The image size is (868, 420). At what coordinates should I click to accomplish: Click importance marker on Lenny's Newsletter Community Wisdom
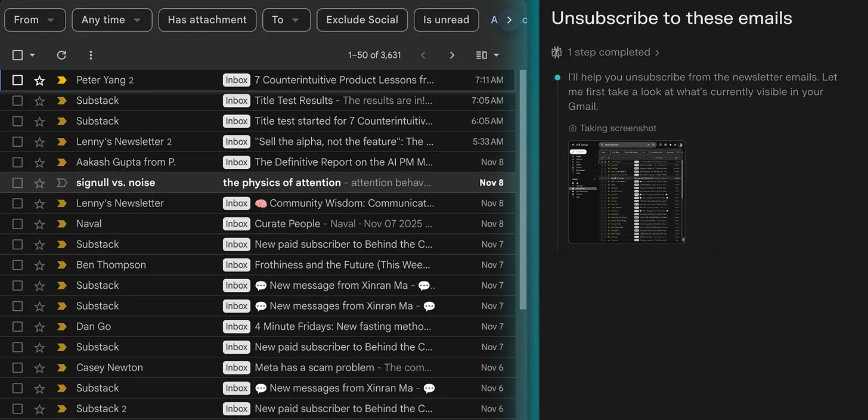(61, 203)
